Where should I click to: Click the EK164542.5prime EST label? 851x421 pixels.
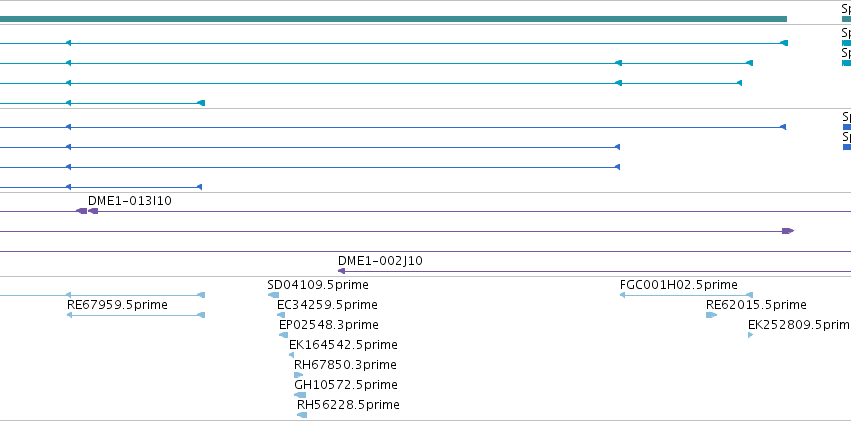tap(343, 345)
